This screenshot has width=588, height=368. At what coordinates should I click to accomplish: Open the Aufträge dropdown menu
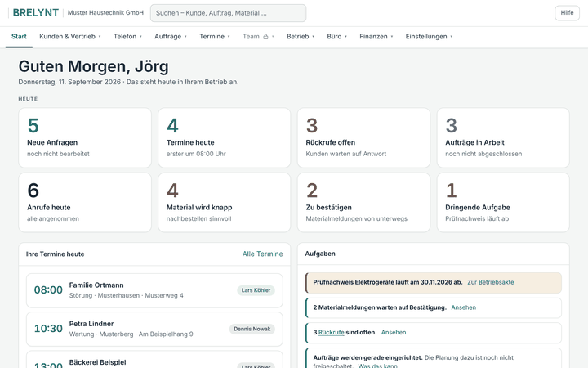tap(171, 37)
